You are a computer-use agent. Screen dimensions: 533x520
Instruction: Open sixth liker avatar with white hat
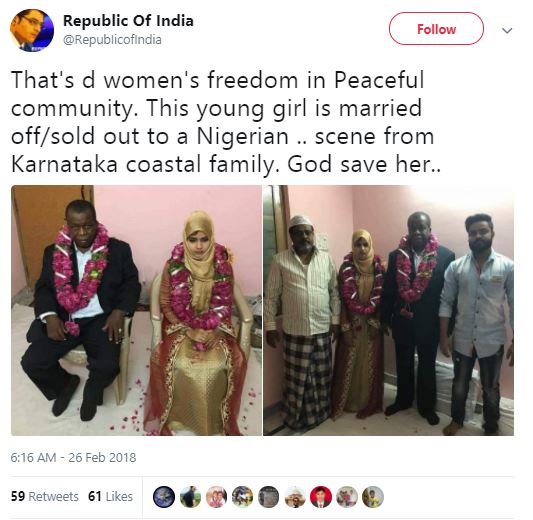pos(295,497)
